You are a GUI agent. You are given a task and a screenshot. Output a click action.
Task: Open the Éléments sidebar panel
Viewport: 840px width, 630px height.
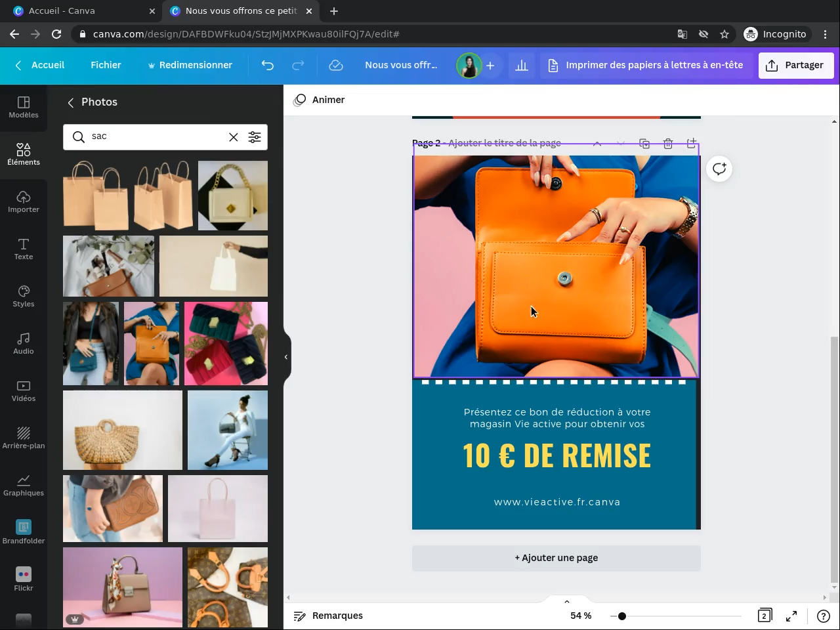24,155
